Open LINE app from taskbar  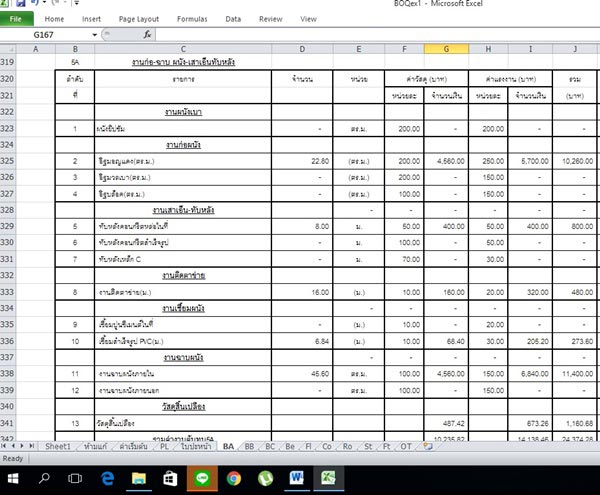[202, 479]
